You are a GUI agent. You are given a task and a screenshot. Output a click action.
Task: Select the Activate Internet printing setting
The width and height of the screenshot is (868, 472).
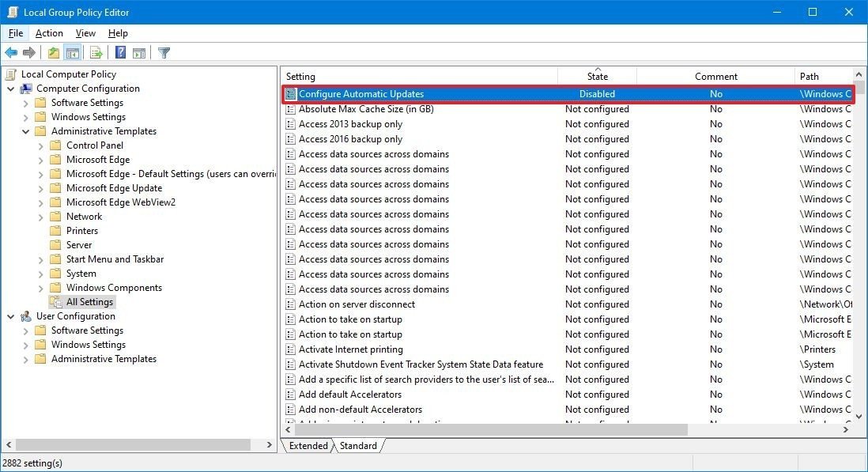(x=349, y=349)
